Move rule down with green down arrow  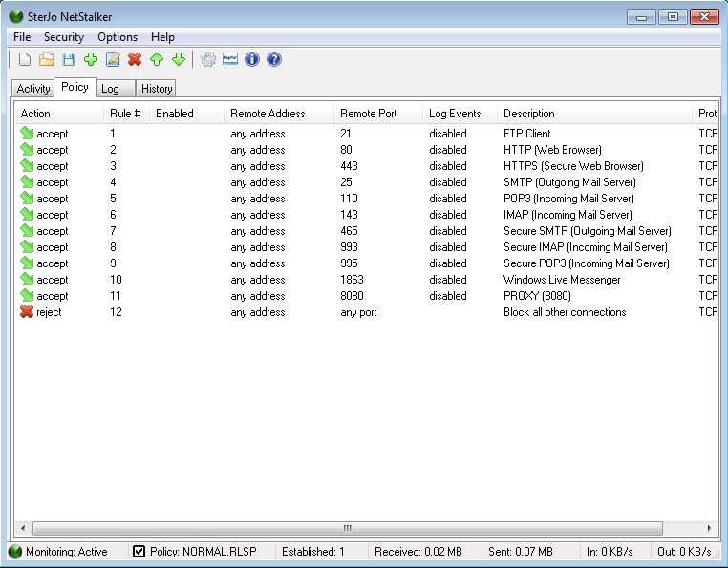[178, 60]
